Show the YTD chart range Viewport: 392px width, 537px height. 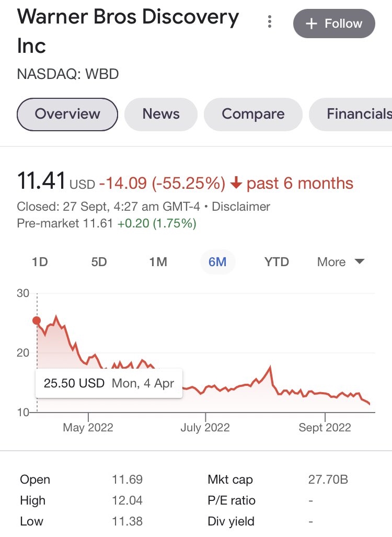click(276, 262)
